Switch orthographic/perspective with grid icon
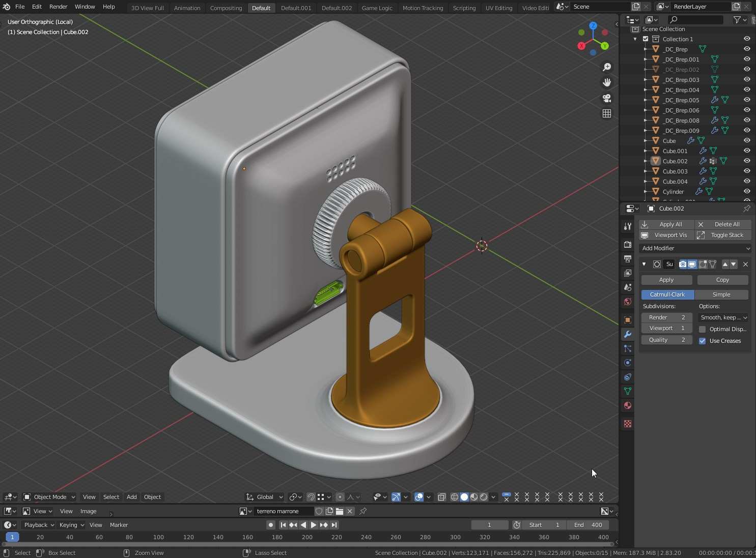Viewport: 756px width, 558px height. 606,113
